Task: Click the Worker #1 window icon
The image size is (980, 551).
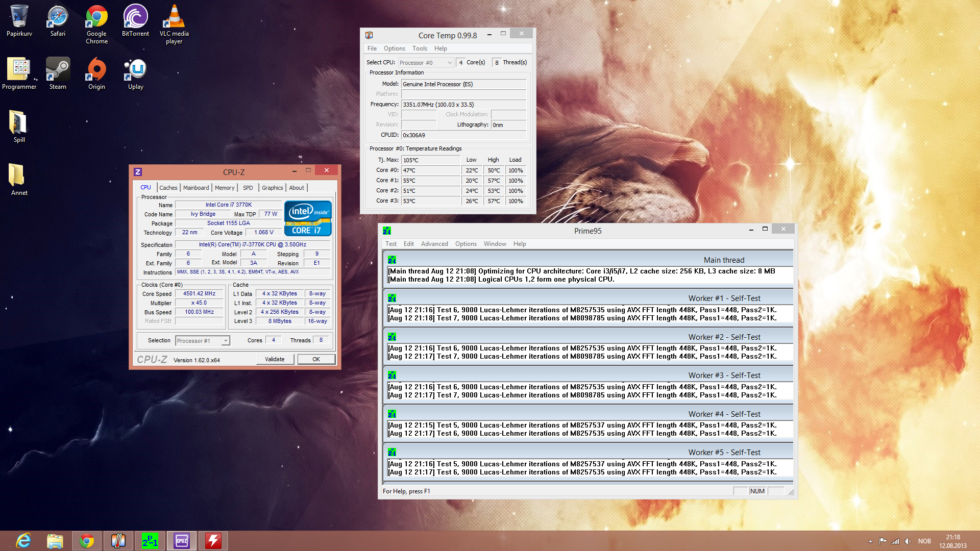Action: coord(392,298)
